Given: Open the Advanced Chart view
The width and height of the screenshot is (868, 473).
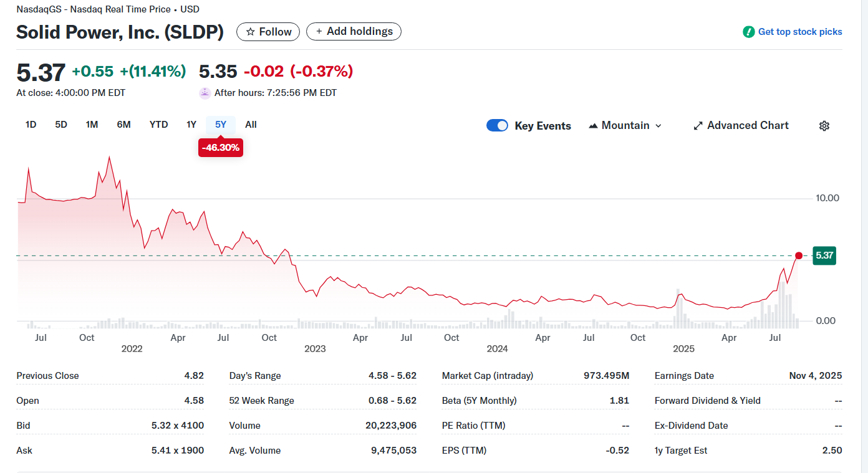Looking at the screenshot, I should tap(741, 125).
